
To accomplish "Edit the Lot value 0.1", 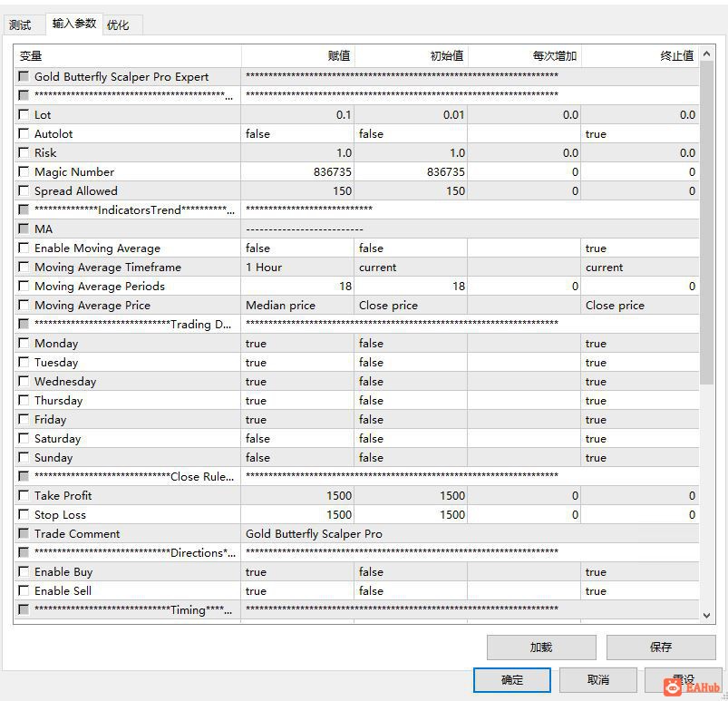I will (297, 115).
